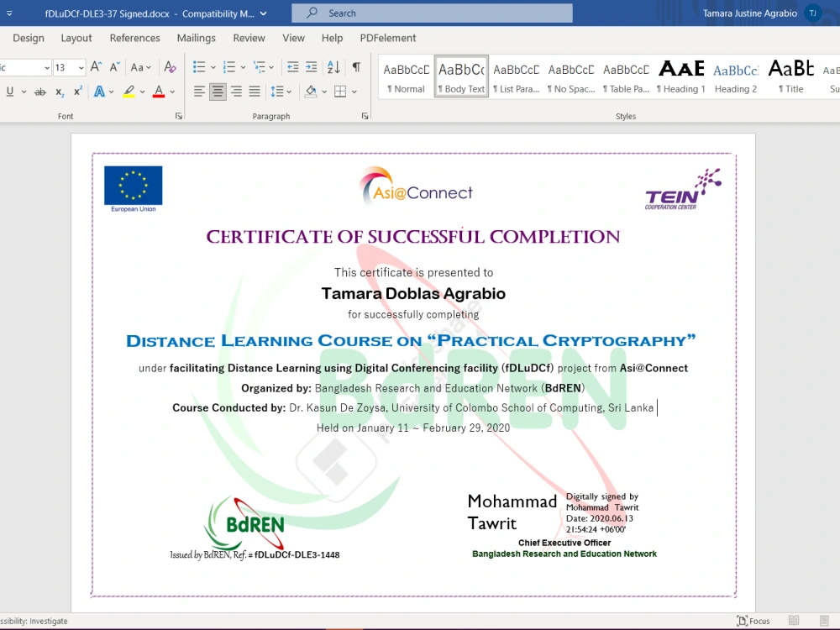Open font name dropdown
Image resolution: width=840 pixels, height=630 pixels.
46,67
